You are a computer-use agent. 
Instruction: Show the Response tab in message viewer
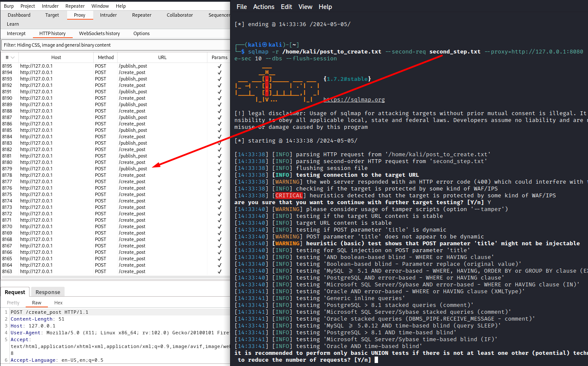[47, 292]
